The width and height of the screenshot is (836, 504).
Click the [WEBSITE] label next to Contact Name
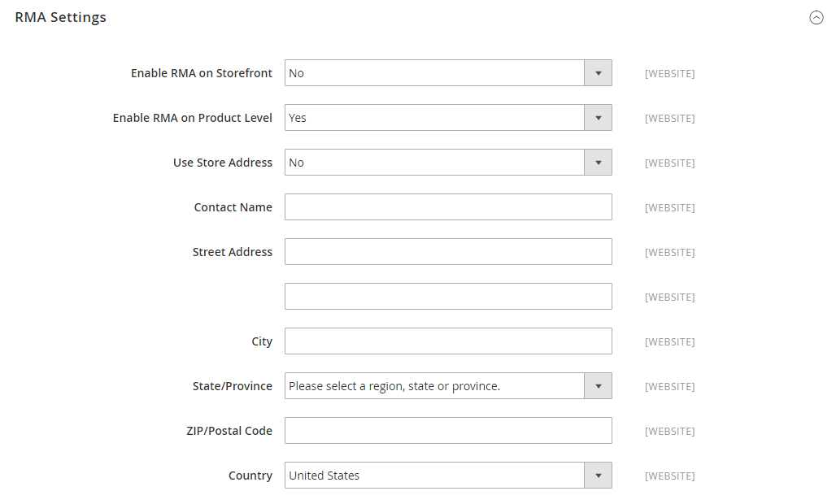click(669, 207)
